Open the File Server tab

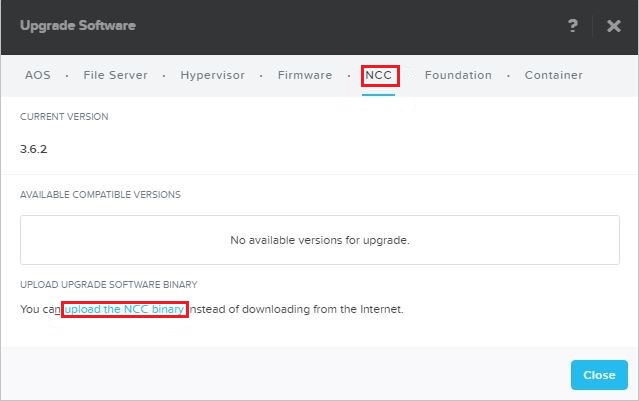pos(116,75)
